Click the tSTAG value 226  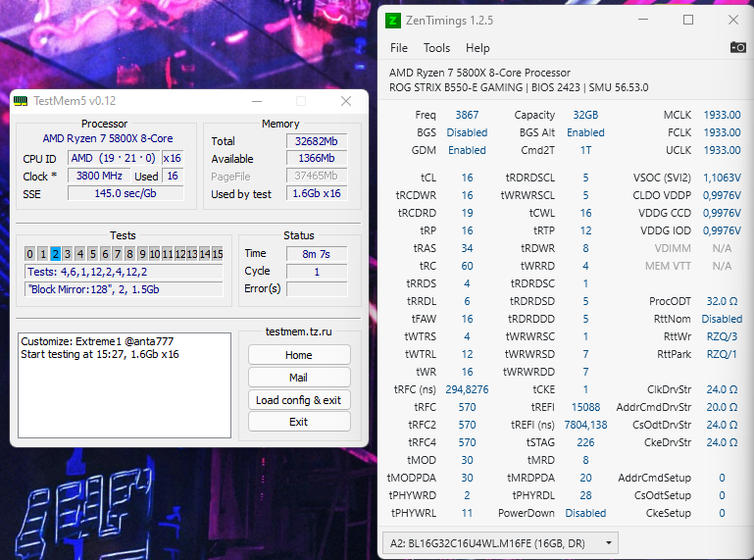[585, 442]
